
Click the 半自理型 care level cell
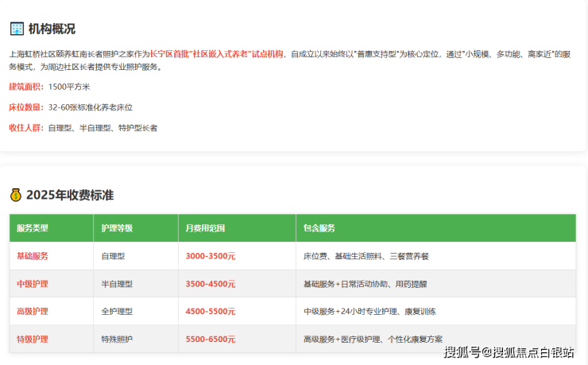pos(117,284)
